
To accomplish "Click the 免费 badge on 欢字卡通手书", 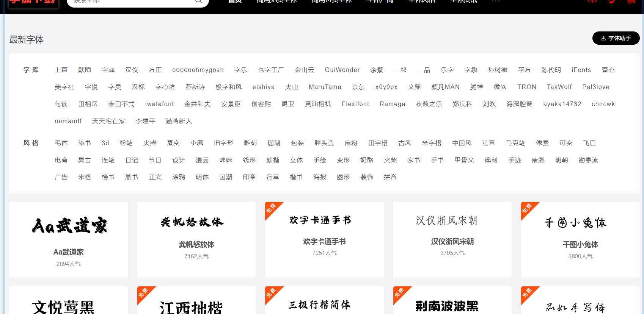I will point(271,208).
